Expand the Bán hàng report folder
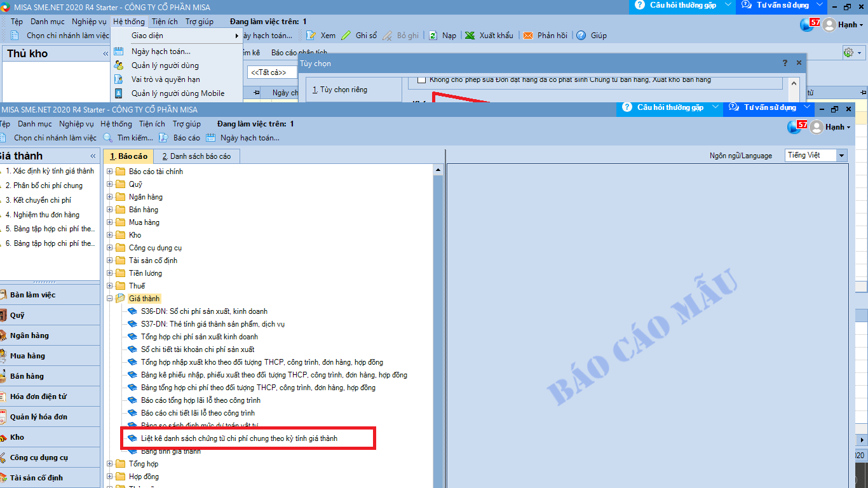 (x=110, y=210)
